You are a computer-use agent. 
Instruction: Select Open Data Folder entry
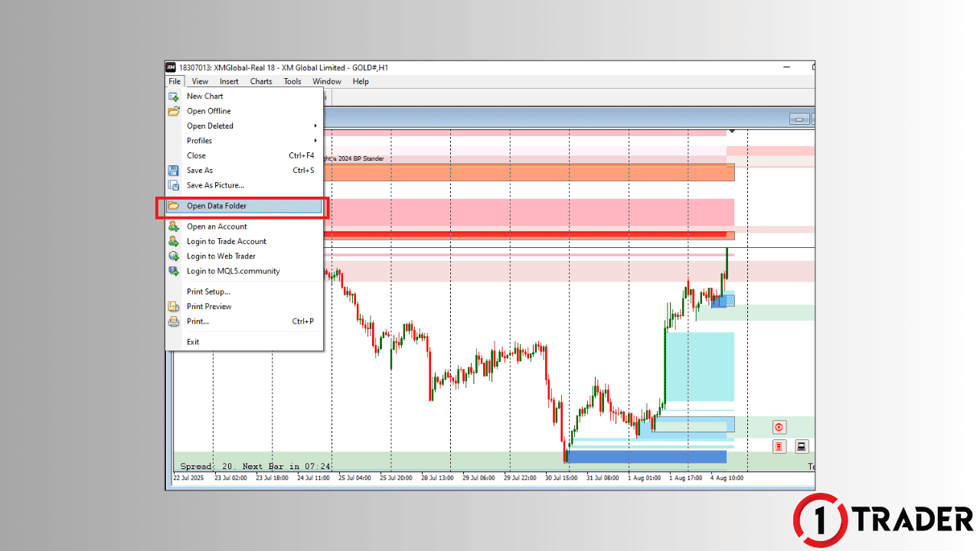click(244, 206)
